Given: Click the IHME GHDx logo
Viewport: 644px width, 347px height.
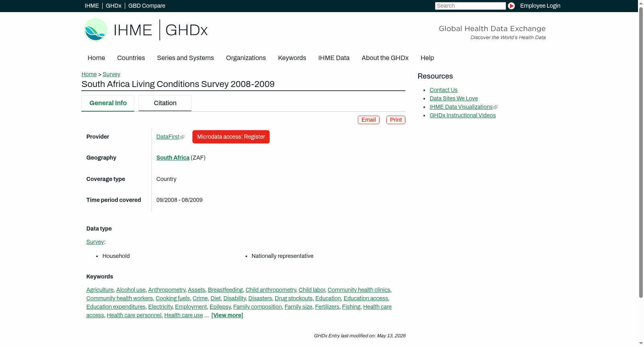Looking at the screenshot, I should (x=145, y=30).
